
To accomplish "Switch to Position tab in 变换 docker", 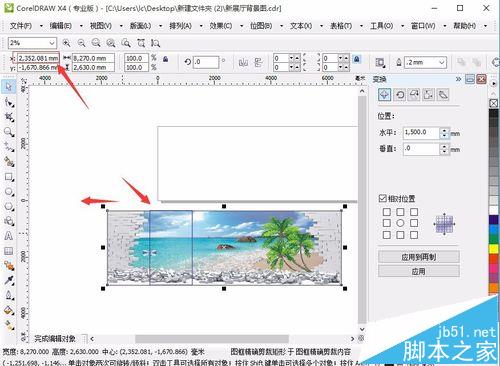I will pyautogui.click(x=384, y=95).
